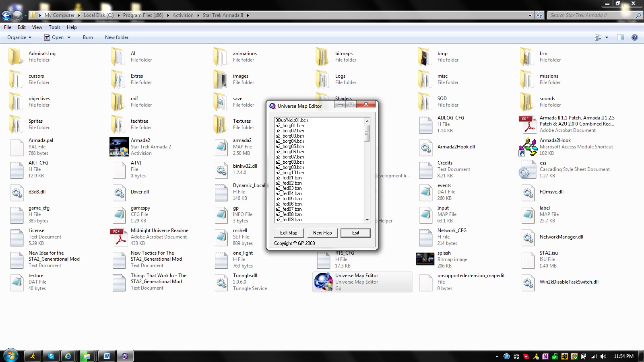Select the splash bitmap image thumbnail

(425, 259)
